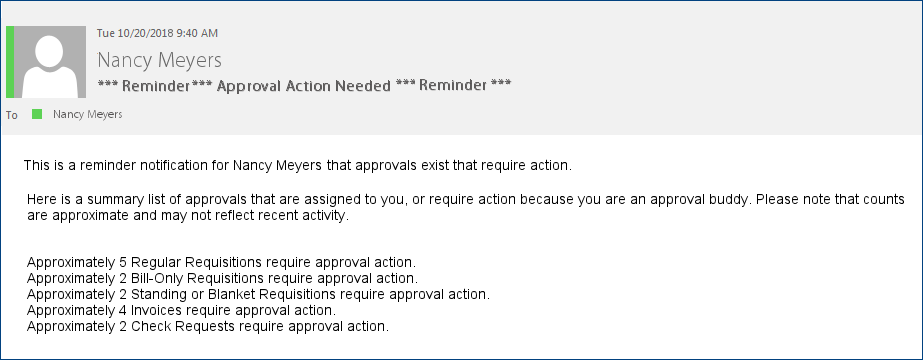Screen dimensions: 923x360
Task: Click the "To" label in the header
Action: pyautogui.click(x=12, y=115)
